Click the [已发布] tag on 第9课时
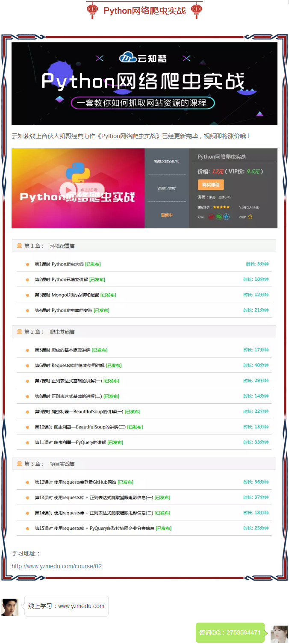 pos(133,412)
